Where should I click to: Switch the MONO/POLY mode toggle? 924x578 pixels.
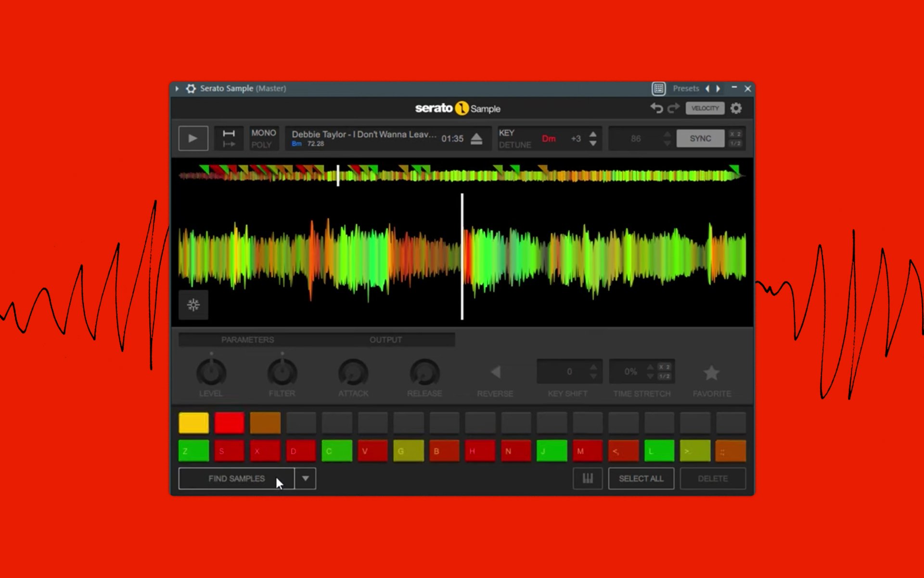pos(263,139)
